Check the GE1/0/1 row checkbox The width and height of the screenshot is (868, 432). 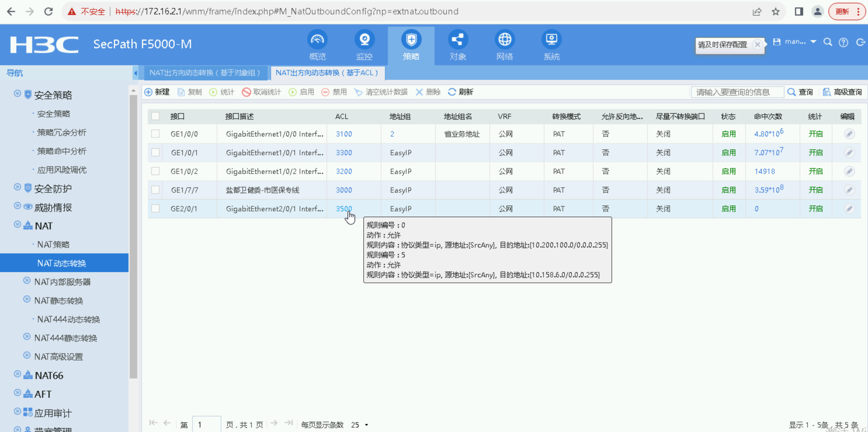tap(155, 152)
